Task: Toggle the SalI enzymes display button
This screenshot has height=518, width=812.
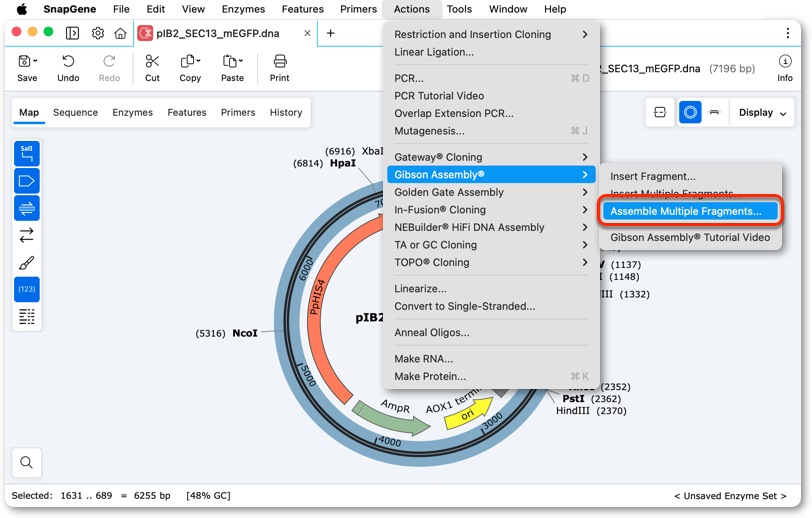Action: tap(26, 154)
